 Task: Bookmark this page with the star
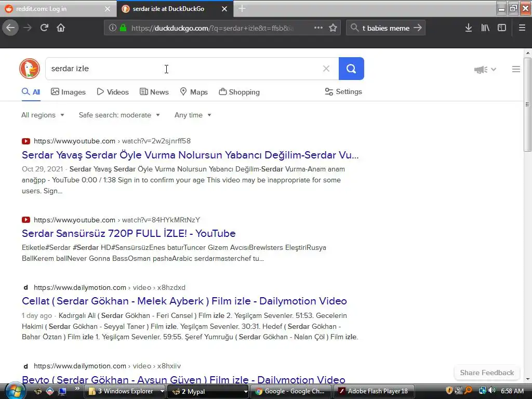333,28
